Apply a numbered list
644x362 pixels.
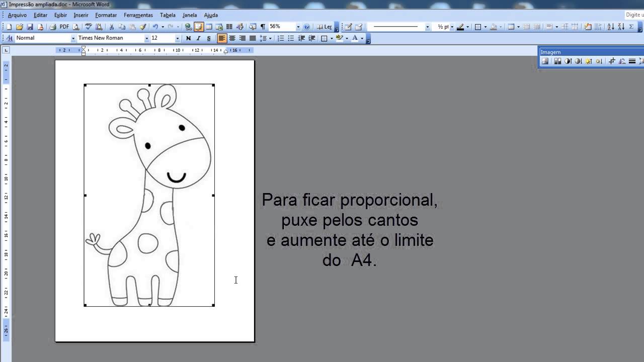[281, 38]
